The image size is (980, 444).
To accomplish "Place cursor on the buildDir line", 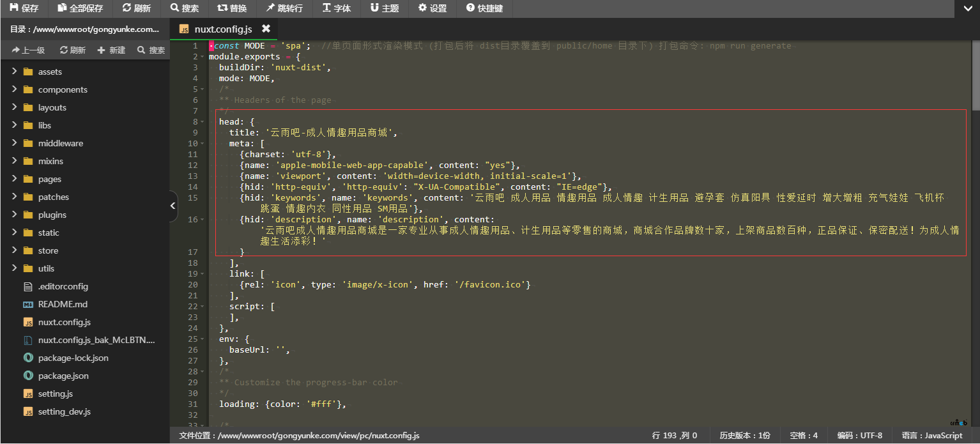I will pos(275,68).
